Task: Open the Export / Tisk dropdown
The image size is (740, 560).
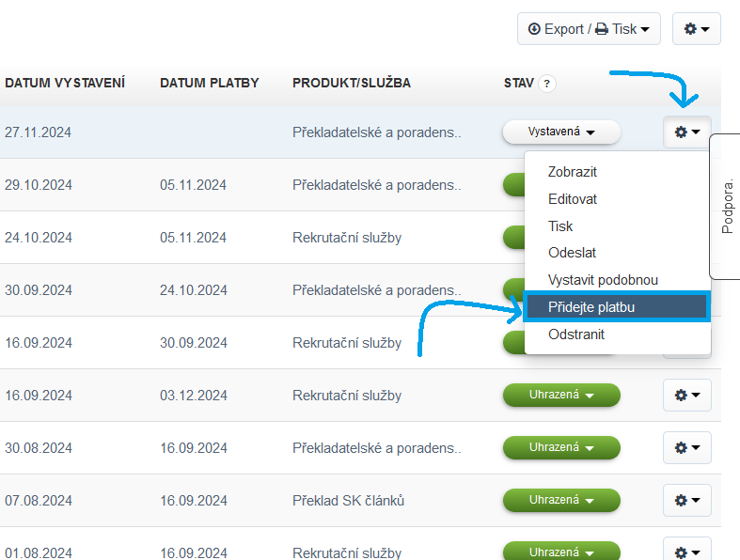Action: coord(589,29)
